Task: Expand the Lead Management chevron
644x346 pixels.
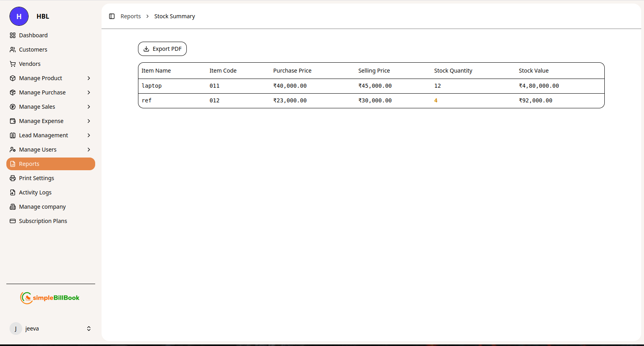Action: (89, 135)
